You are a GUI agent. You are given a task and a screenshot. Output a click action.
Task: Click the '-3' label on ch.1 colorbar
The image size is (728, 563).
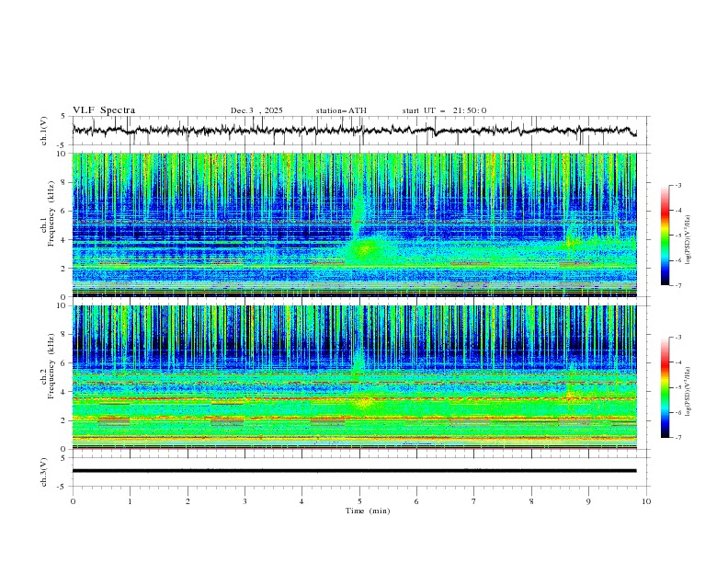tap(677, 185)
